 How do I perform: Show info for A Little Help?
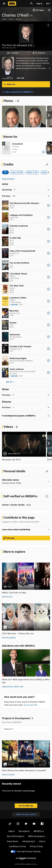pos(48,241)
